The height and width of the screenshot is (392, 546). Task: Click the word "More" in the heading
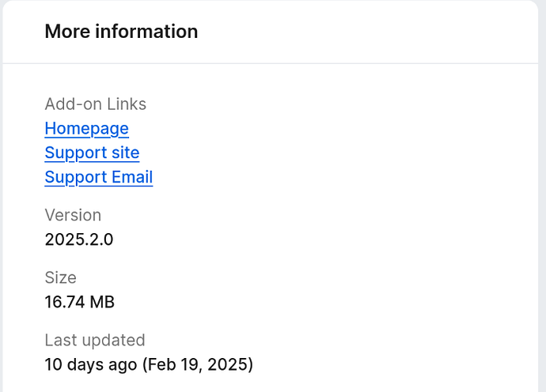click(66, 32)
